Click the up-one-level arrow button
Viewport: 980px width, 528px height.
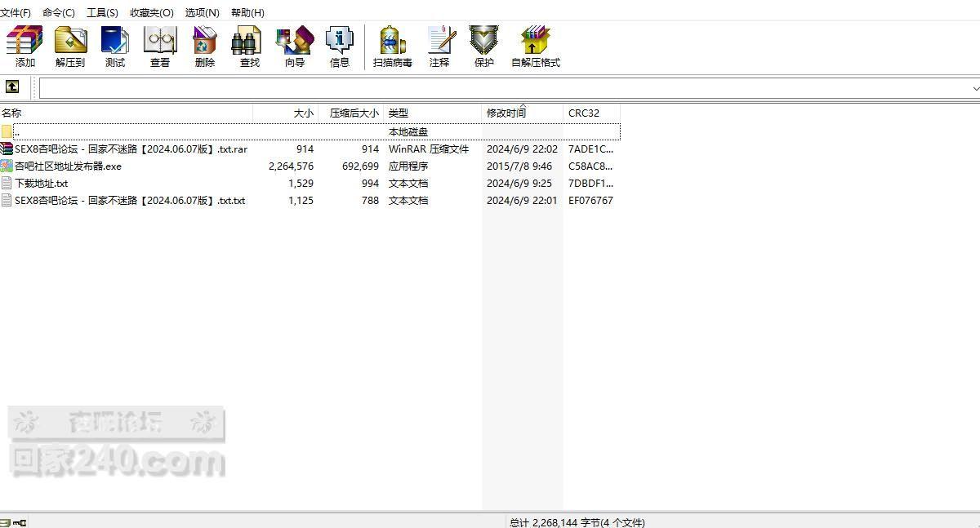12,87
